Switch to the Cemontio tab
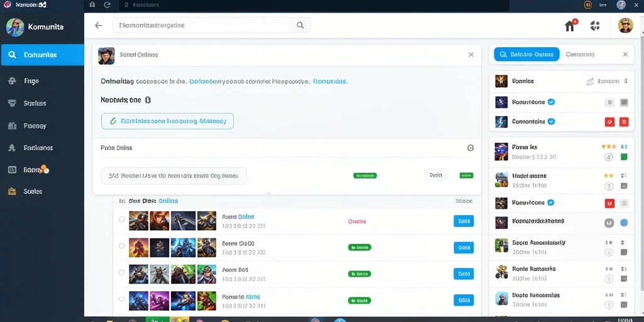The width and height of the screenshot is (644, 322). click(580, 54)
